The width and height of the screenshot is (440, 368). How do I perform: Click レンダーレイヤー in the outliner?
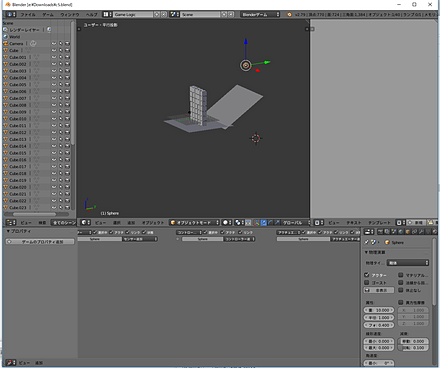(x=24, y=30)
